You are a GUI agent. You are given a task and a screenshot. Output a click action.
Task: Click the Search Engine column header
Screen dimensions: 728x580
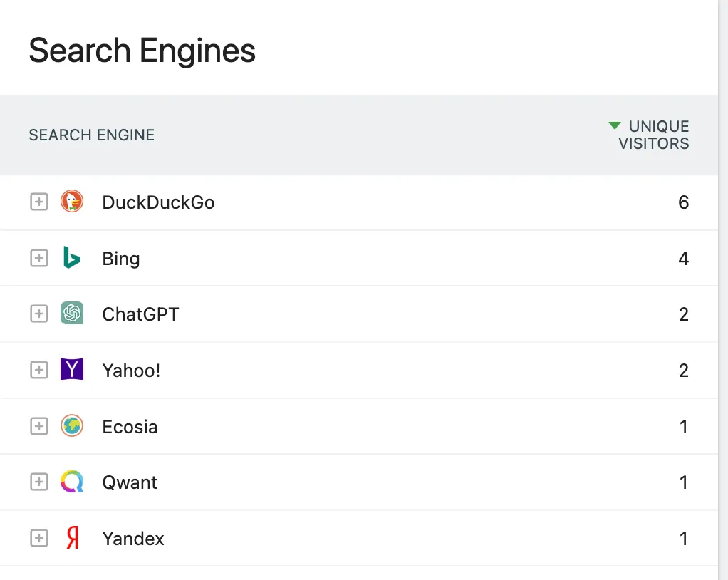[92, 135]
